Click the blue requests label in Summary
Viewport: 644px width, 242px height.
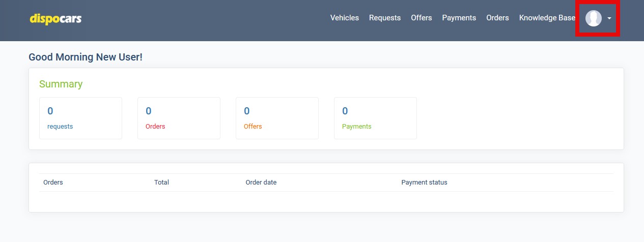[x=60, y=127]
